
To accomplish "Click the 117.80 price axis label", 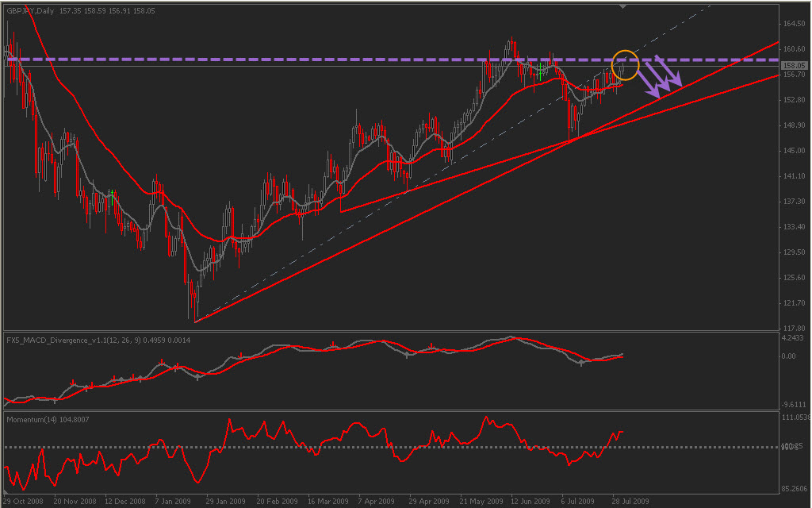I will click(x=795, y=328).
